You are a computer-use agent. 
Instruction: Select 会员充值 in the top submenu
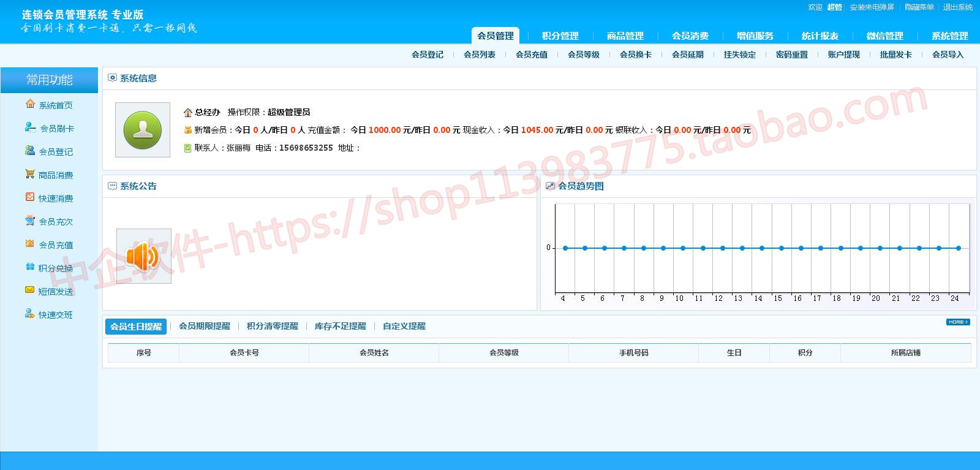pos(532,55)
